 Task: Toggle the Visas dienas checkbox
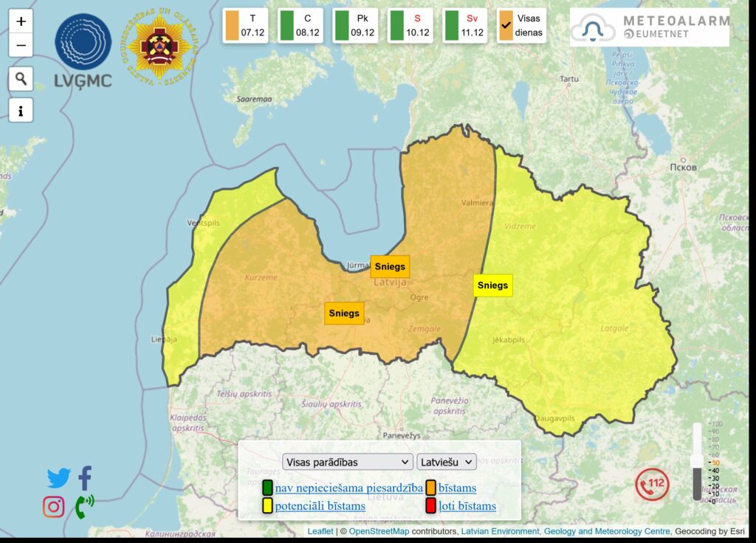506,25
